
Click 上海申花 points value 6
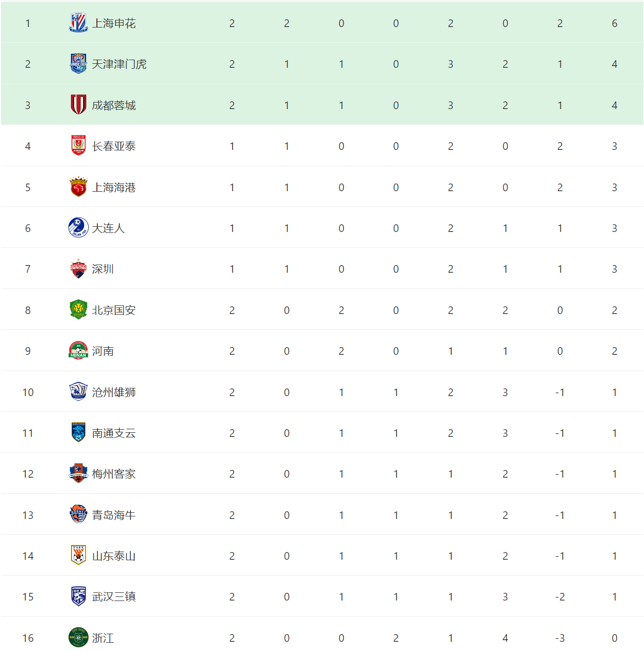[614, 23]
